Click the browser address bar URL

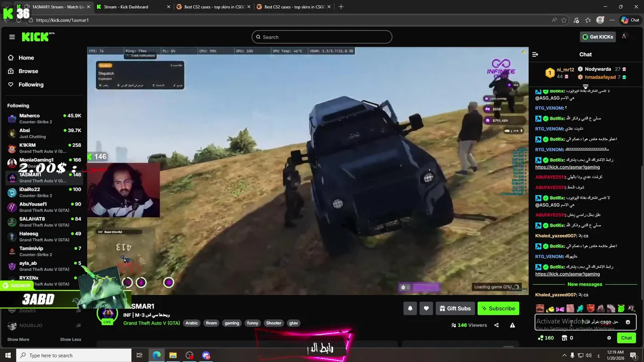(x=62, y=20)
